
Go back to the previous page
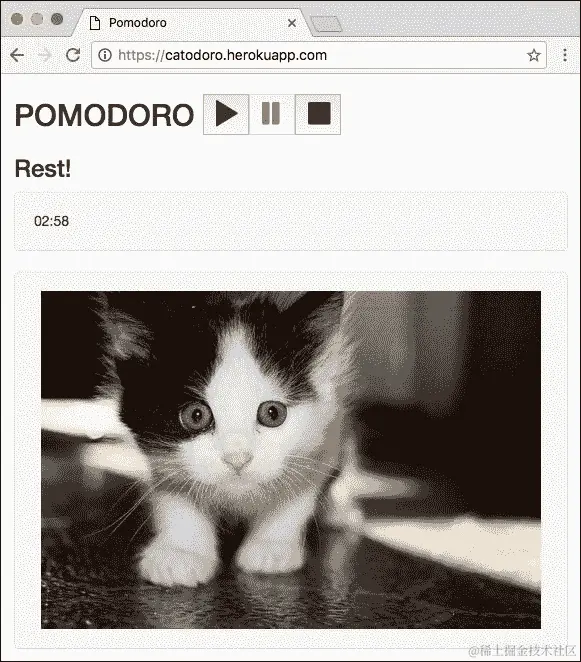click(x=17, y=55)
